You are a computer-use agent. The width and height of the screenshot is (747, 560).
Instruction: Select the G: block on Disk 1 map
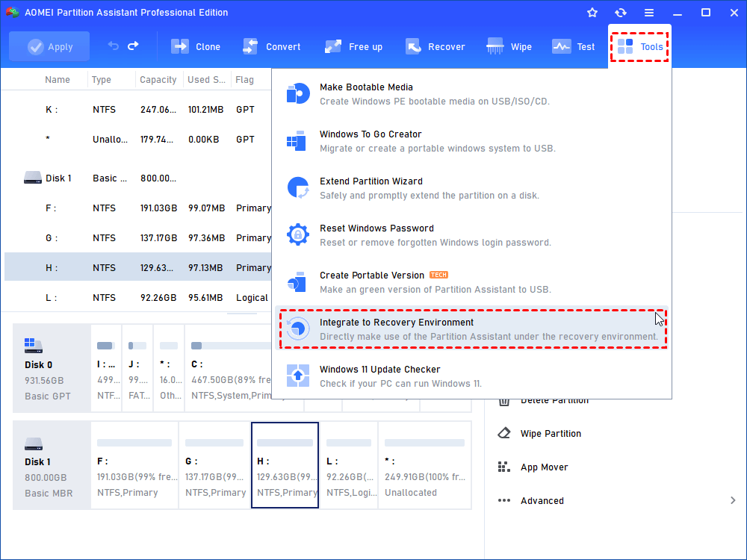(x=215, y=465)
